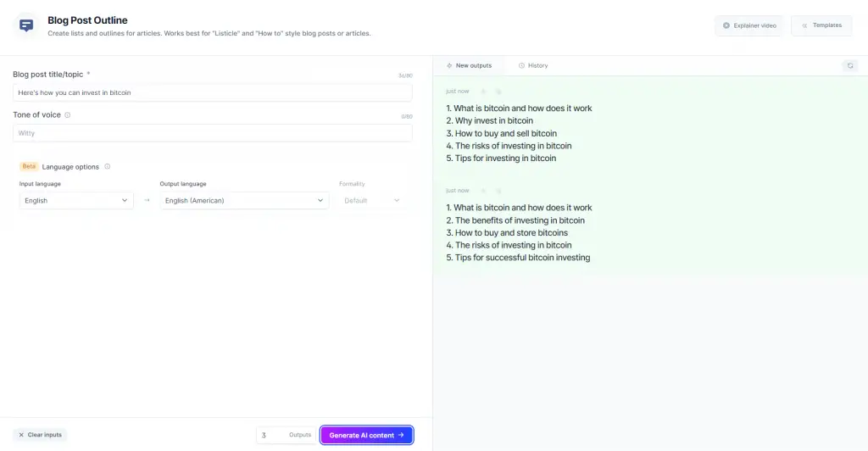Screen dimensions: 868x451
Task: Click the Tone of voice input field
Action: 213,133
